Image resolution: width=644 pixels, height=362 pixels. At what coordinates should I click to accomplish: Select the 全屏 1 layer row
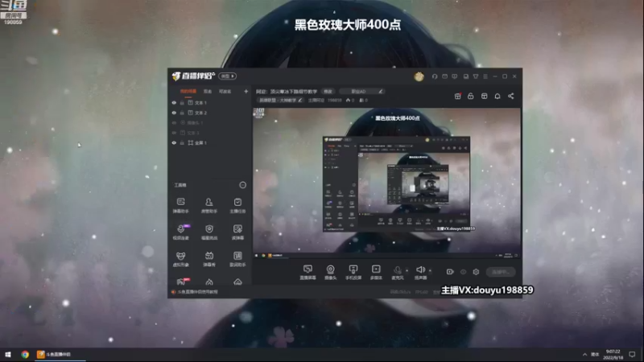coord(209,143)
